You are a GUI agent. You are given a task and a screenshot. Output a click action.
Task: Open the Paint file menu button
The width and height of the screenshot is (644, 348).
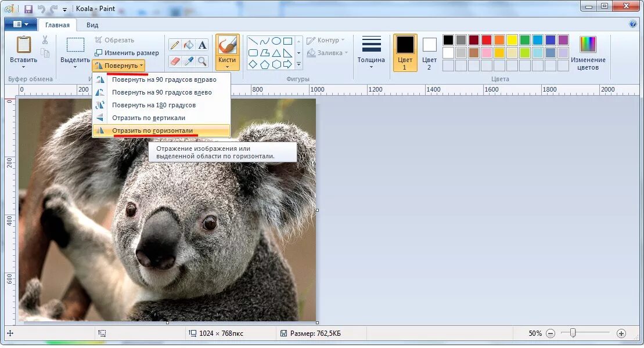pyautogui.click(x=20, y=24)
